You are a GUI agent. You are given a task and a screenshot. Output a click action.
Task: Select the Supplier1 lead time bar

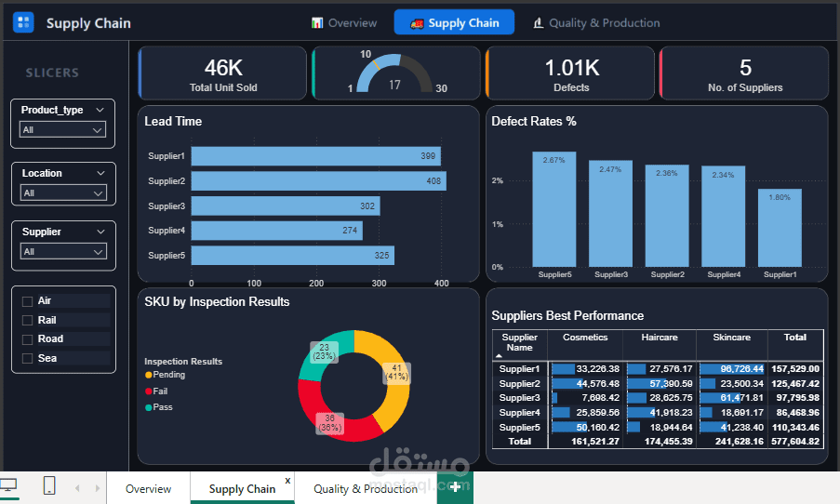316,156
